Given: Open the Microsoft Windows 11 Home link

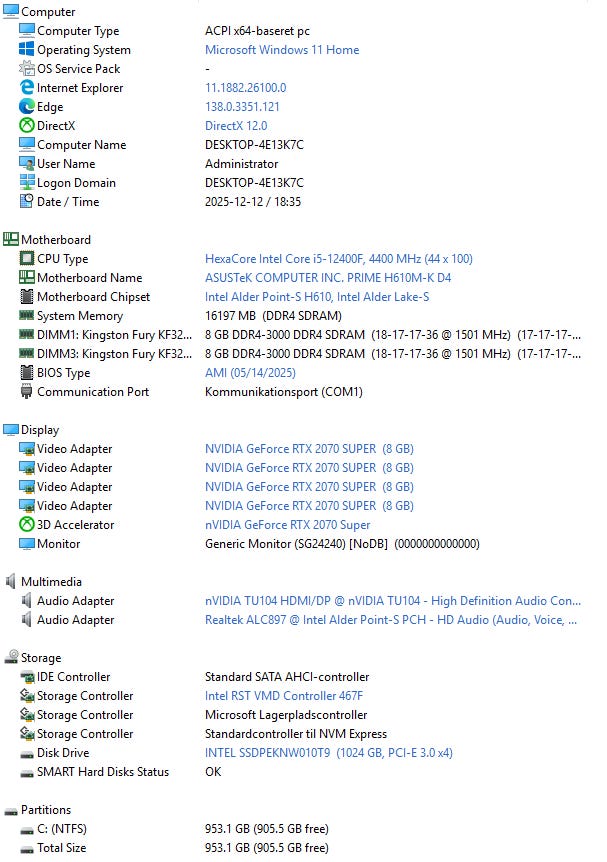Looking at the screenshot, I should click(282, 49).
